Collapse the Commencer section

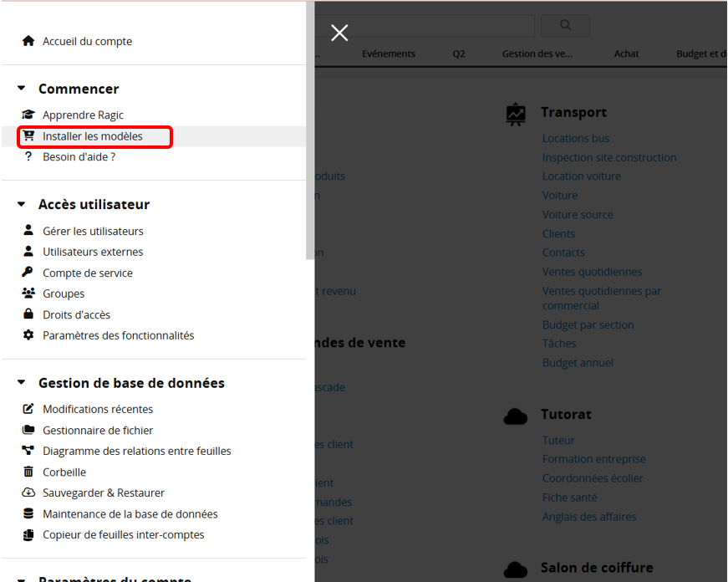tap(21, 89)
